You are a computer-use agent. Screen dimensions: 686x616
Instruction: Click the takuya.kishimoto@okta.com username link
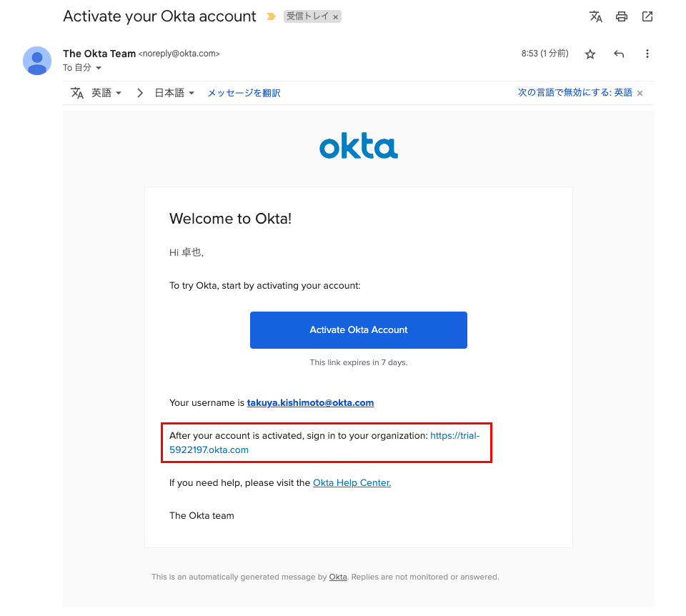click(x=310, y=403)
